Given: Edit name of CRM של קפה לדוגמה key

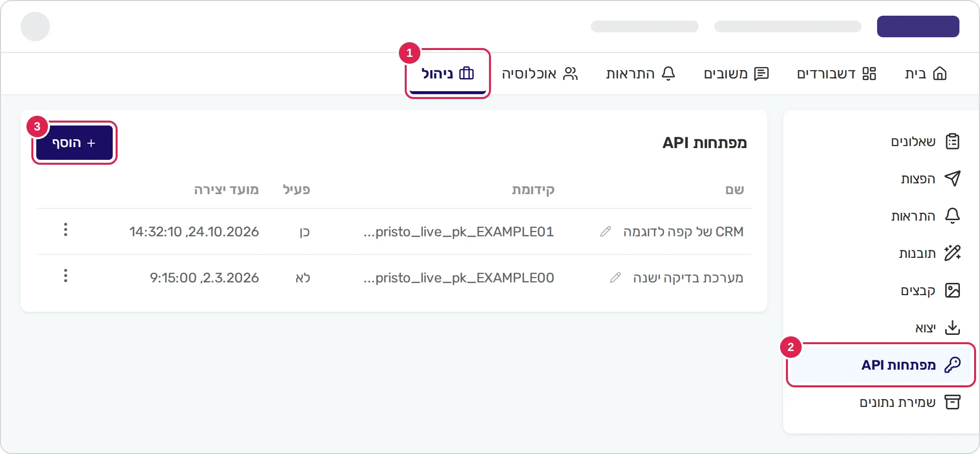Looking at the screenshot, I should tap(606, 231).
